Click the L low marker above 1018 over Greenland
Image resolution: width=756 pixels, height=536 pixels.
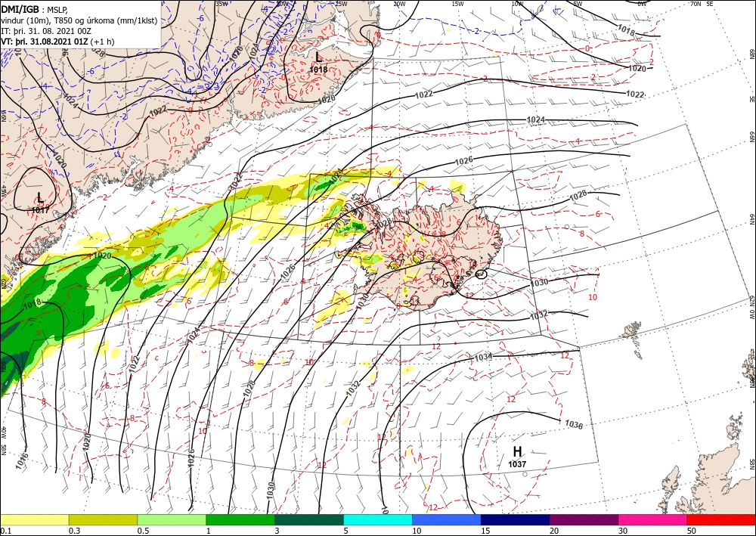tap(318, 57)
